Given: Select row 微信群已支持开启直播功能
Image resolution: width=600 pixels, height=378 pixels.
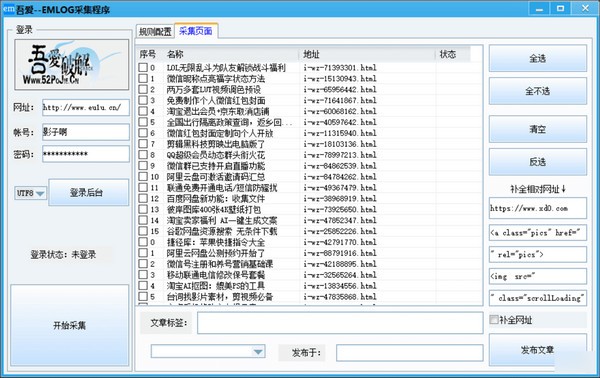Looking at the screenshot, I should click(x=309, y=166).
